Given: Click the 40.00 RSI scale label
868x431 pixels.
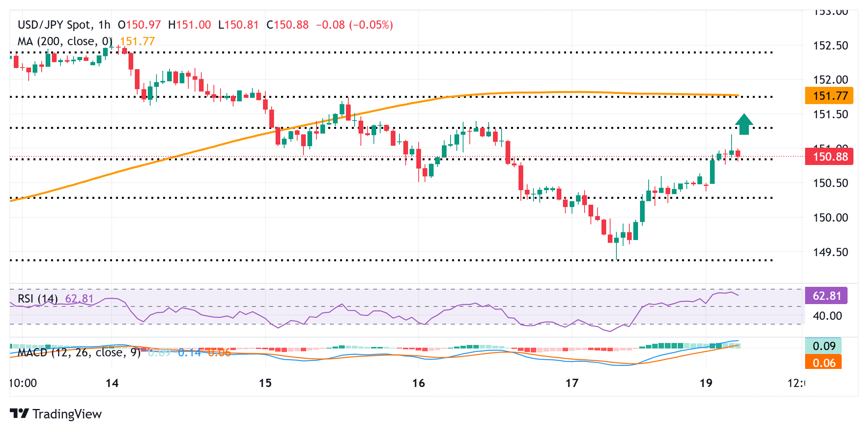Looking at the screenshot, I should pos(827,316).
